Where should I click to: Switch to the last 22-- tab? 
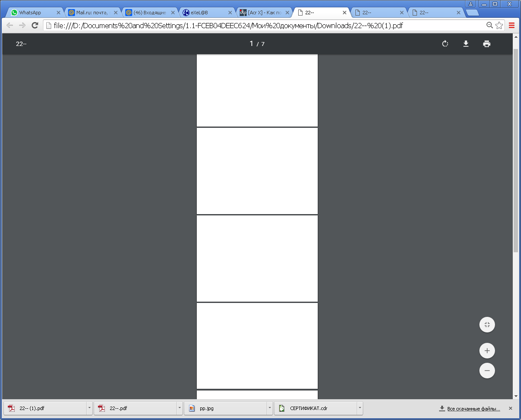tap(436, 13)
